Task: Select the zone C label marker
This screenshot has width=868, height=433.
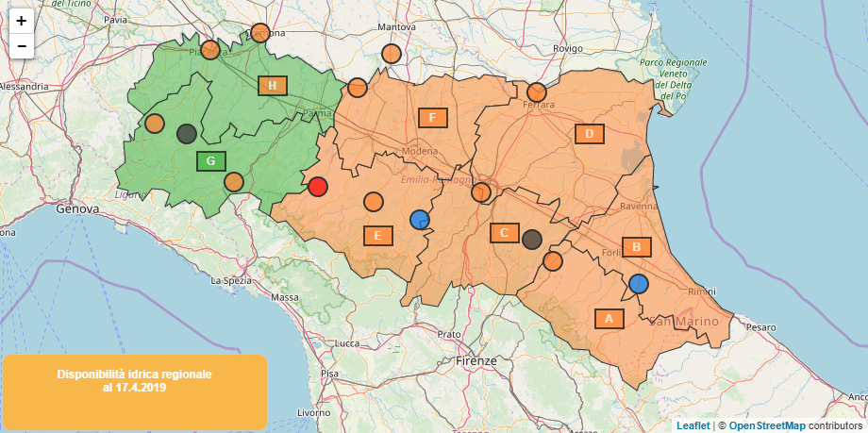Action: point(505,233)
